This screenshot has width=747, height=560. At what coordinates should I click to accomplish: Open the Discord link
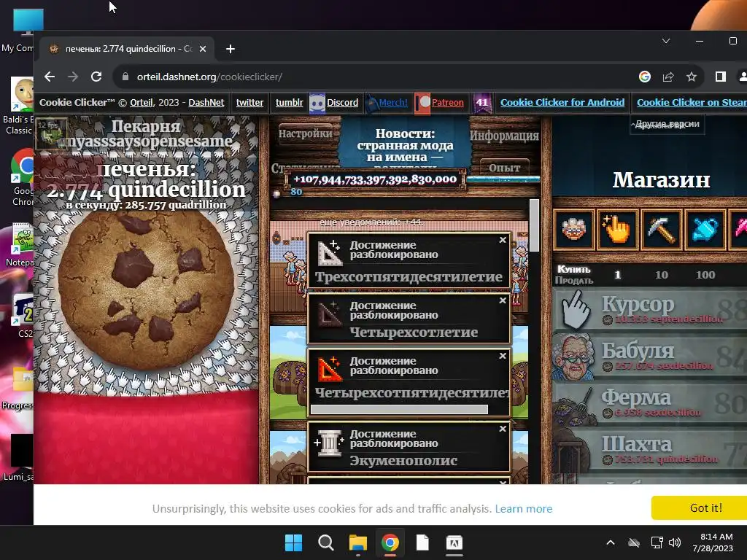point(342,102)
